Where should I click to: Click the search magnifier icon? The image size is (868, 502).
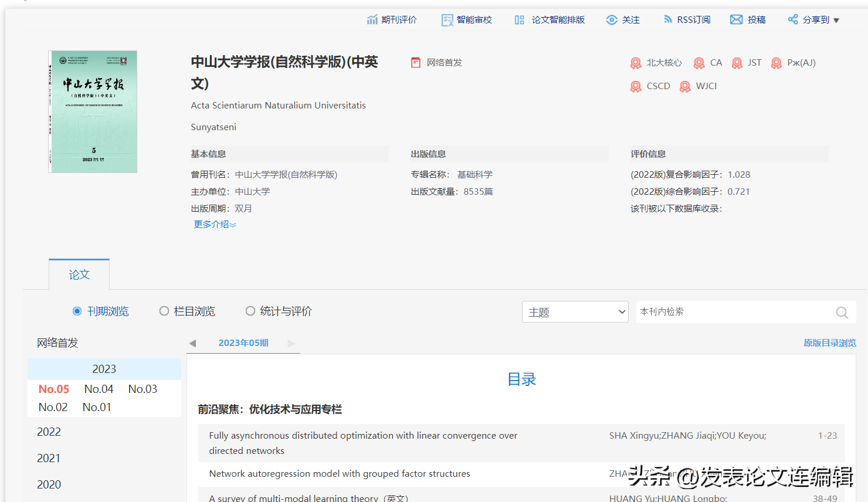pyautogui.click(x=842, y=313)
